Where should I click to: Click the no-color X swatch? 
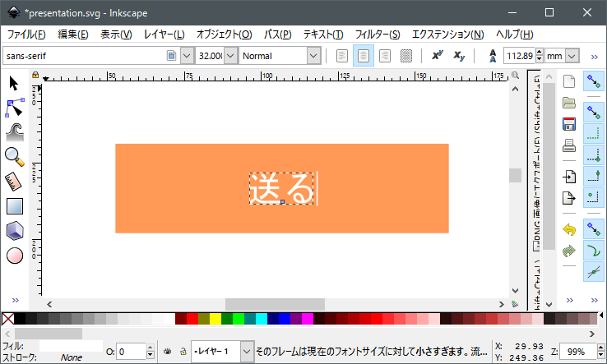[8, 319]
